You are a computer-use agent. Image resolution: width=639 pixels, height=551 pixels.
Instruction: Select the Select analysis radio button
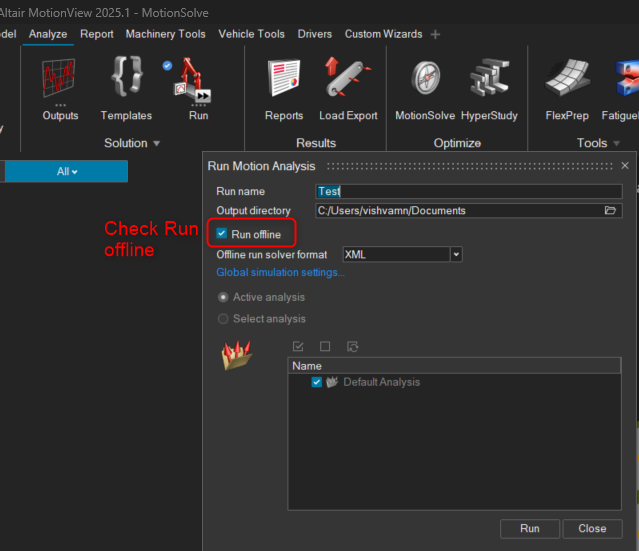click(x=223, y=319)
